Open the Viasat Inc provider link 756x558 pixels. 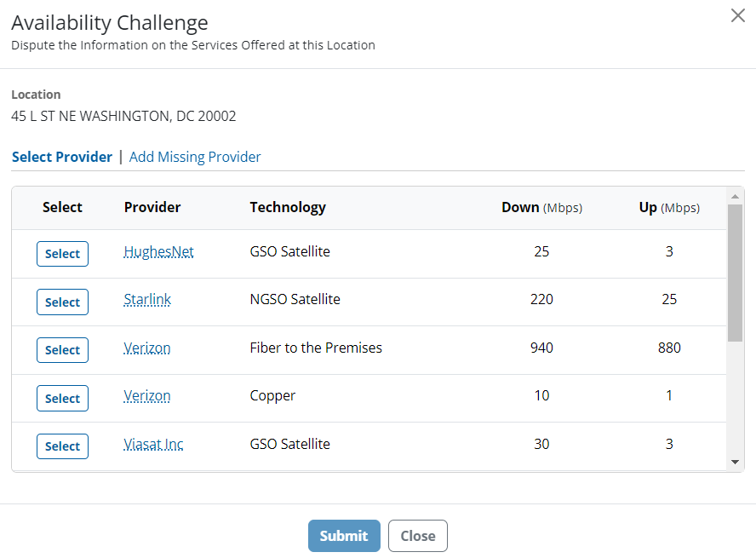153,444
